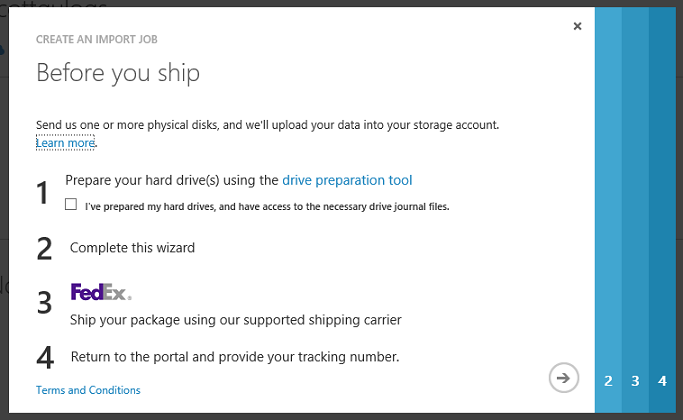Close the import job dialog
The width and height of the screenshot is (683, 420).
coord(577,27)
